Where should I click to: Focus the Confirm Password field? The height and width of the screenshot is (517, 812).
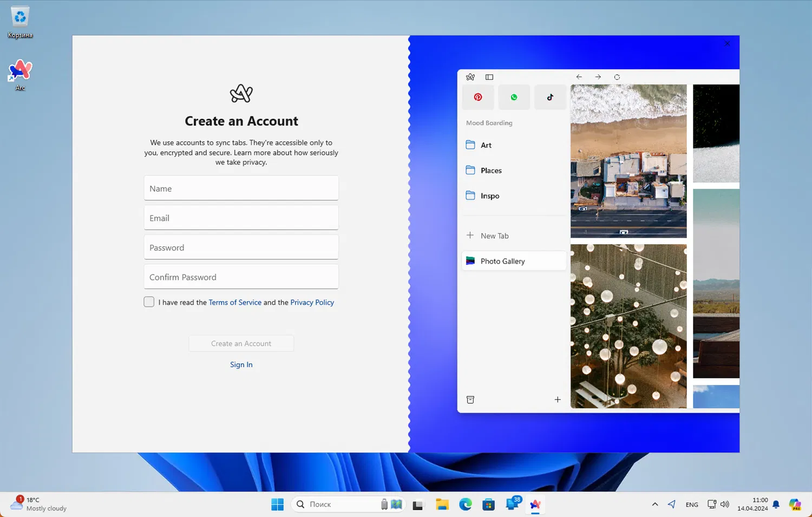[241, 277]
